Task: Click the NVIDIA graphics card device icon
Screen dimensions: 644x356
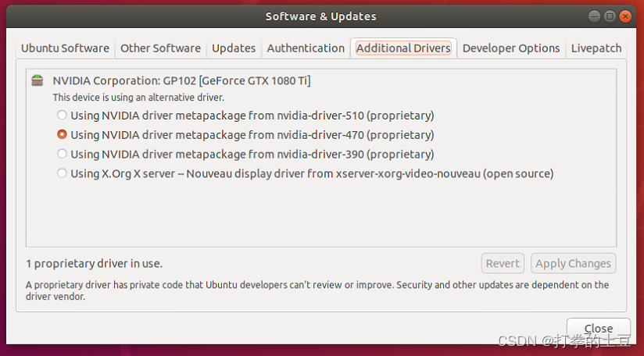Action: [38, 80]
